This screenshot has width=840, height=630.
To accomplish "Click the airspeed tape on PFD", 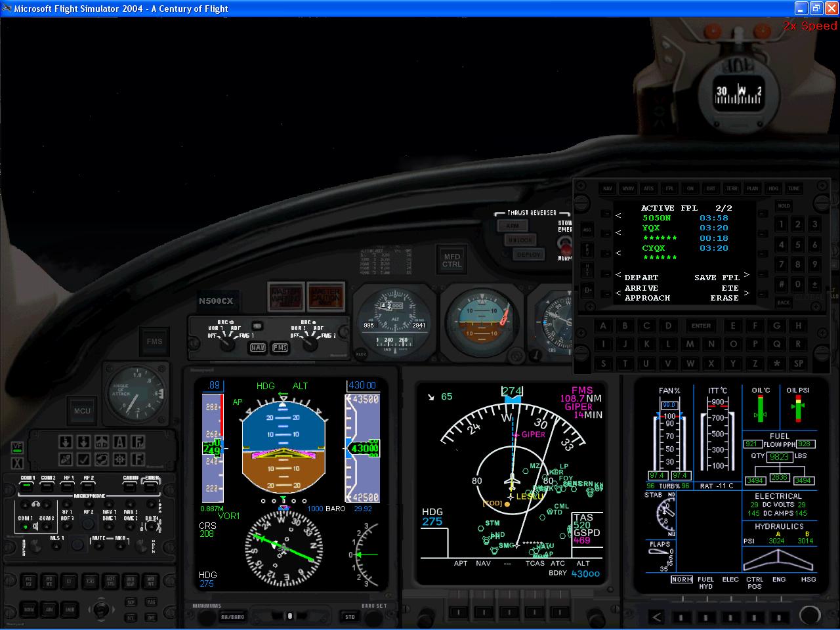I will coord(213,449).
